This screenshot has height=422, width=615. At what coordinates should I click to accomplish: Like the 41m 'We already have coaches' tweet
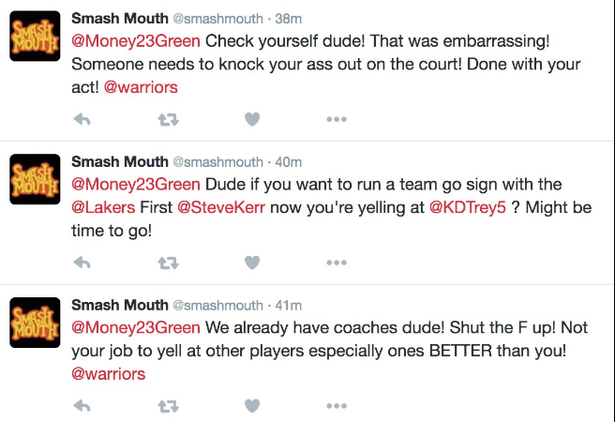(x=253, y=406)
